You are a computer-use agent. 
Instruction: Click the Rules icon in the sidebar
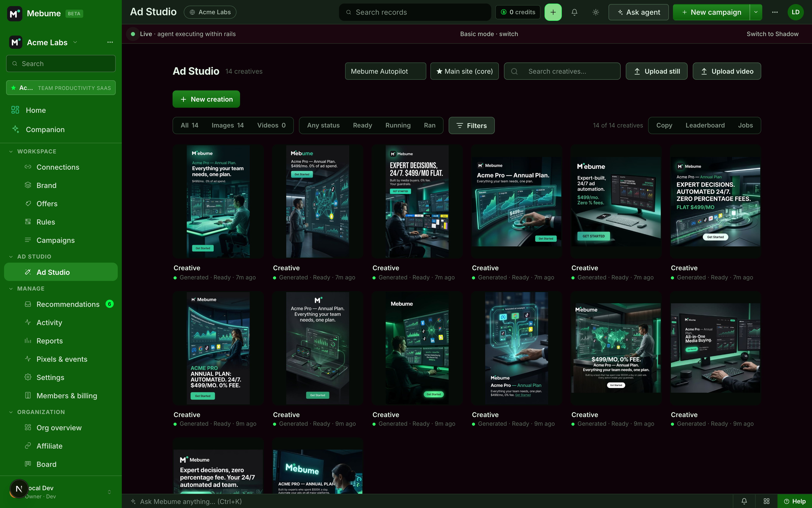pyautogui.click(x=28, y=222)
